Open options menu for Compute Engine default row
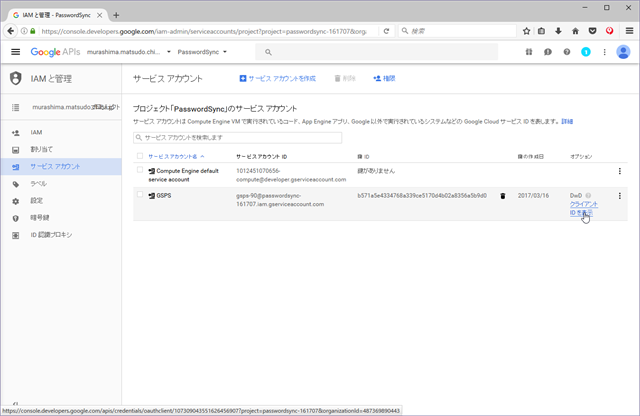 [x=620, y=171]
